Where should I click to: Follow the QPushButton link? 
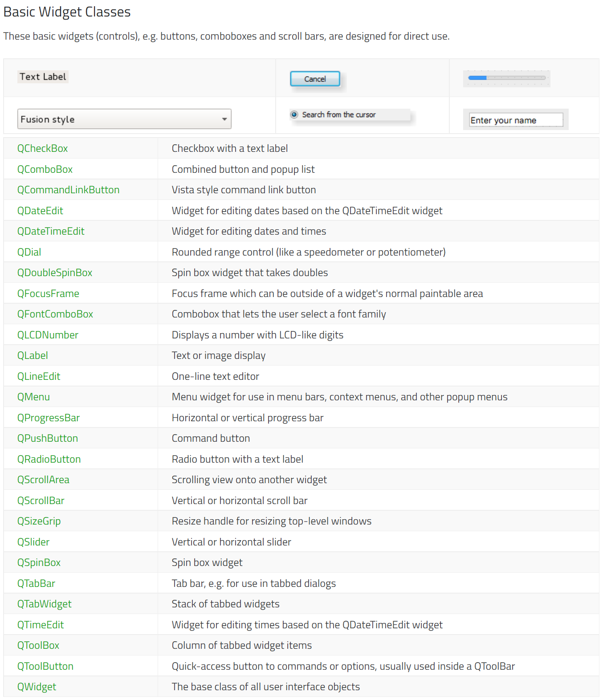[47, 438]
